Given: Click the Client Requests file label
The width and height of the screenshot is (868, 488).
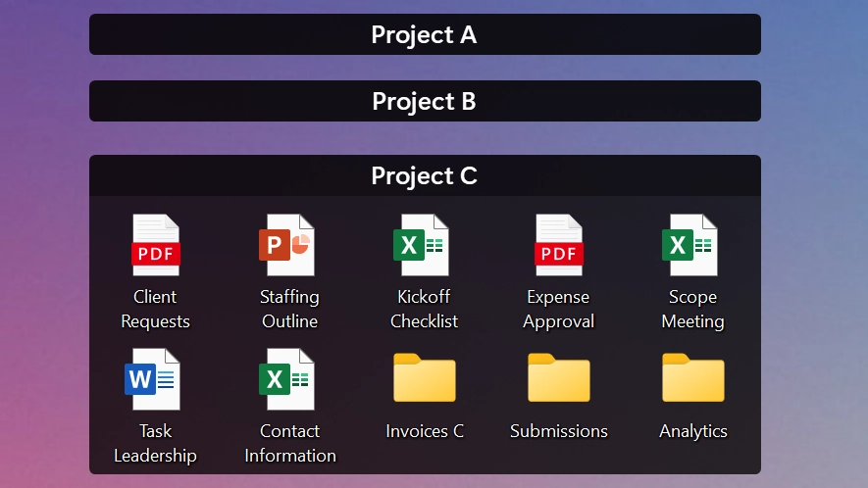Looking at the screenshot, I should click(x=156, y=309).
